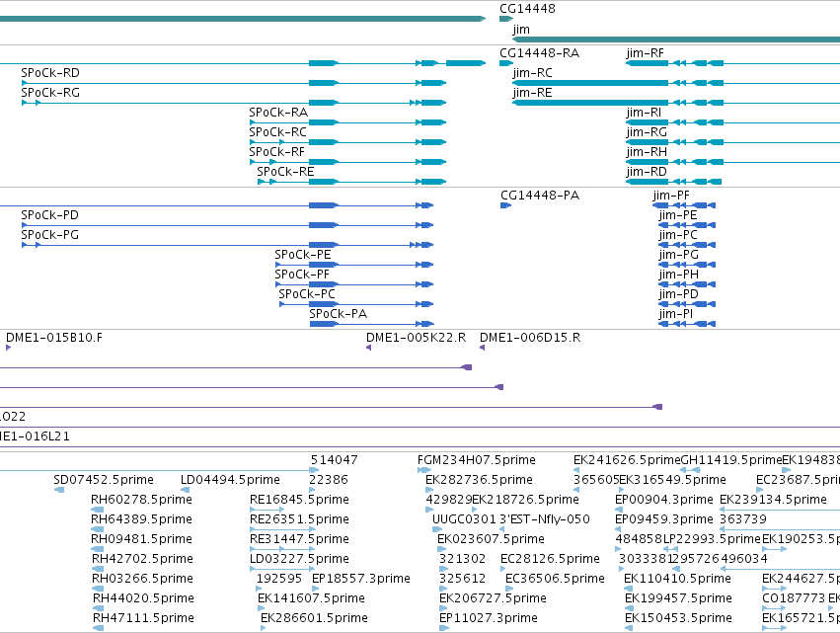This screenshot has height=633, width=840.
Task: Click the EC36506.5prime EST label
Action: (x=555, y=579)
